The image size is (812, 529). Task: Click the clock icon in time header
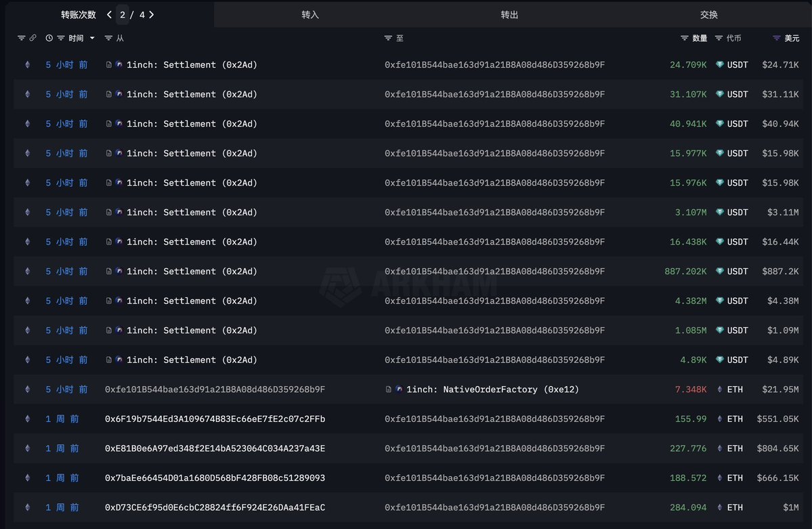tap(49, 38)
